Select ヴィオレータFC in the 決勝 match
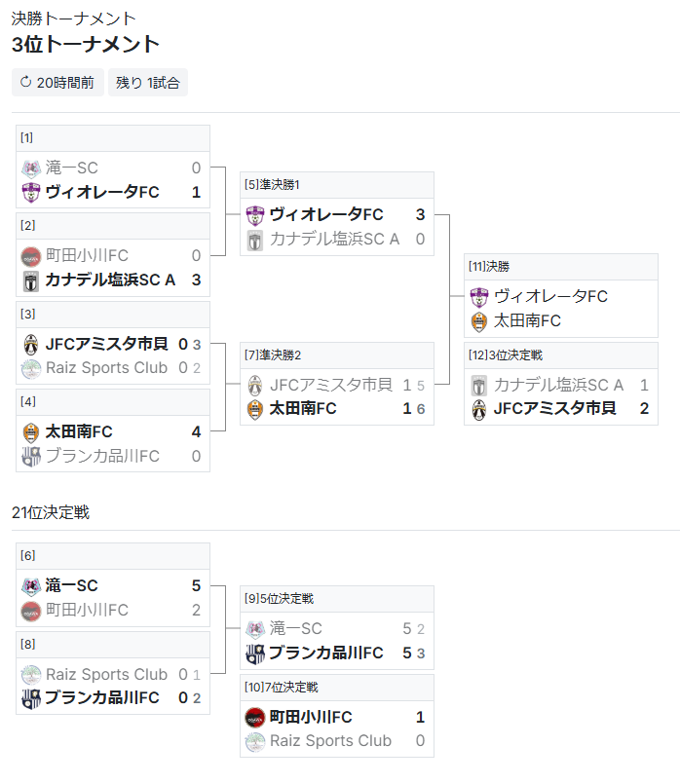This screenshot has width=680, height=784. [x=550, y=296]
